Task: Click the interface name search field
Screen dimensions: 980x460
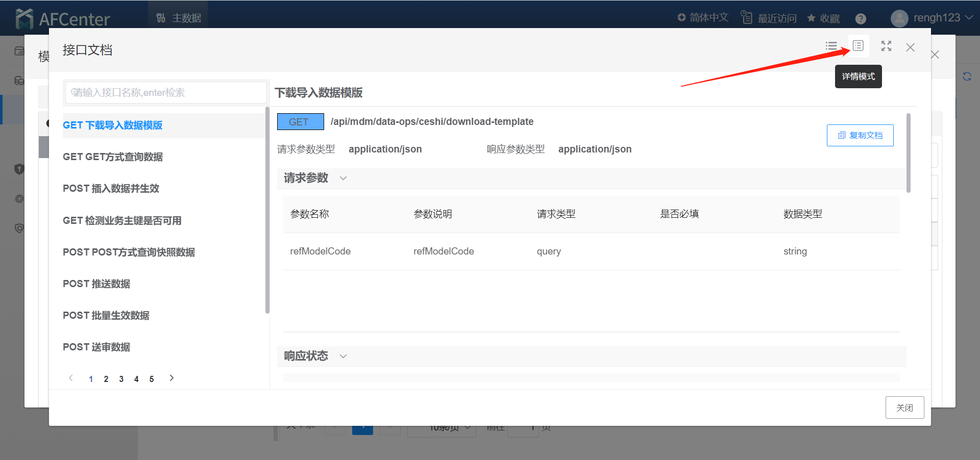Action: [166, 92]
